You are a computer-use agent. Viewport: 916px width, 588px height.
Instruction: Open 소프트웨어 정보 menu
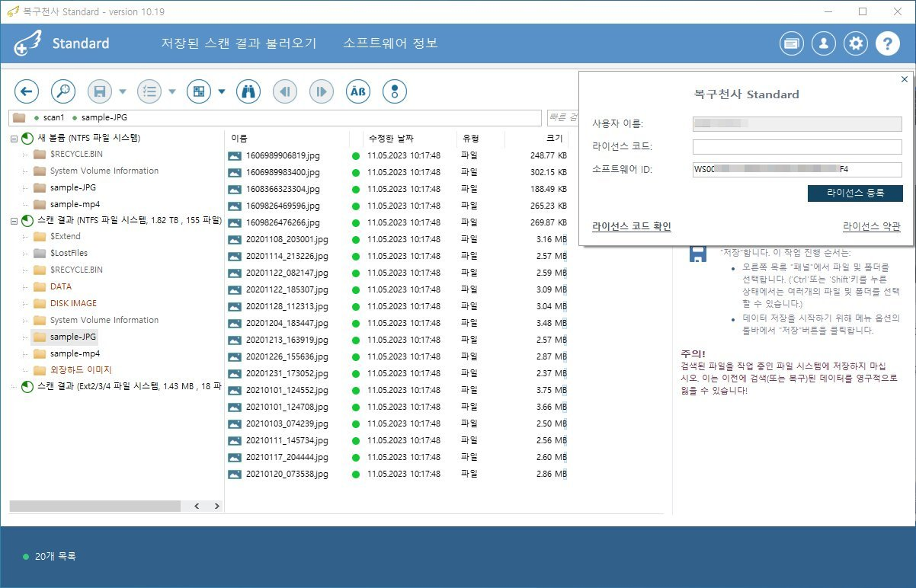[x=391, y=43]
